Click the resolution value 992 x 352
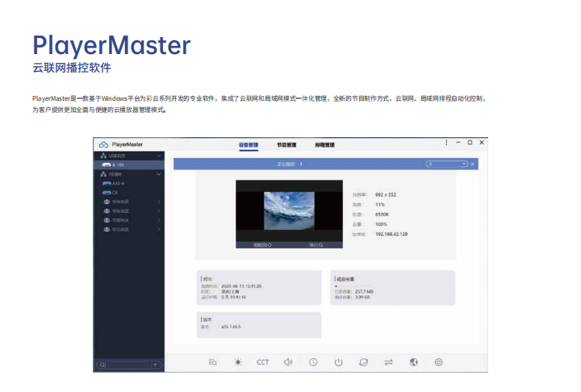The height and width of the screenshot is (392, 581). [386, 194]
